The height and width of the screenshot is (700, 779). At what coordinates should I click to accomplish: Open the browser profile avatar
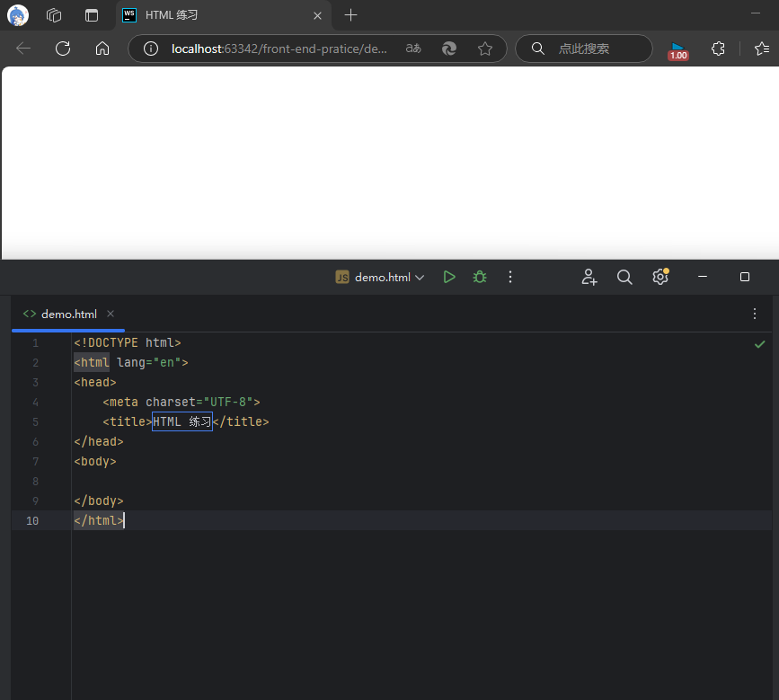[18, 15]
